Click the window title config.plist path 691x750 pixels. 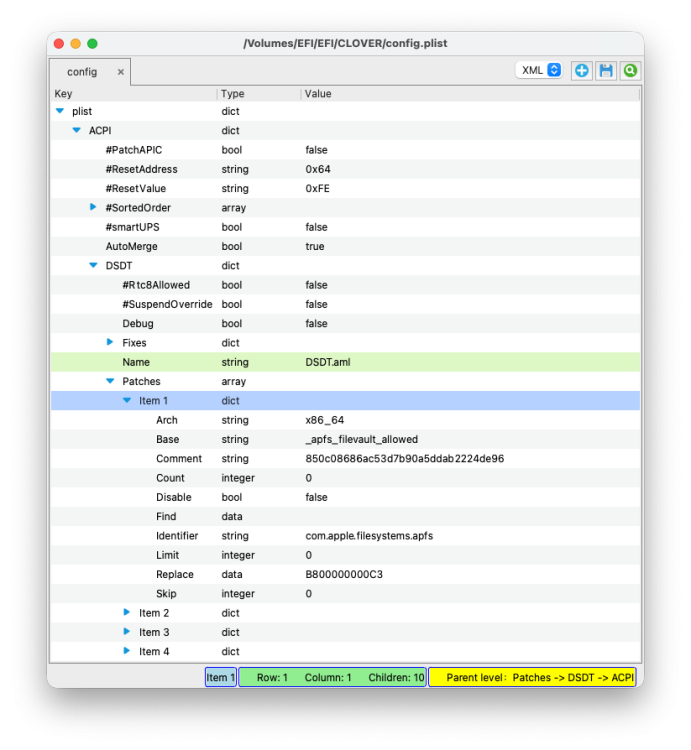(x=345, y=44)
